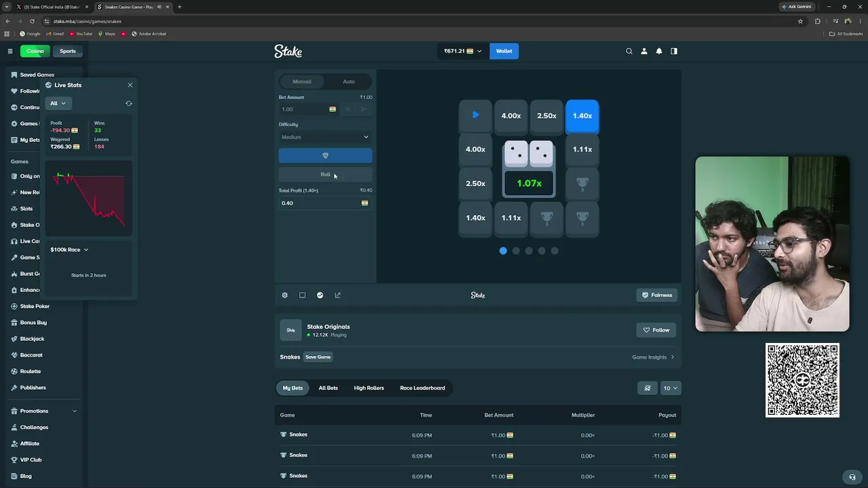868x488 pixels.
Task: Open the live support chat icon
Action: tap(852, 476)
